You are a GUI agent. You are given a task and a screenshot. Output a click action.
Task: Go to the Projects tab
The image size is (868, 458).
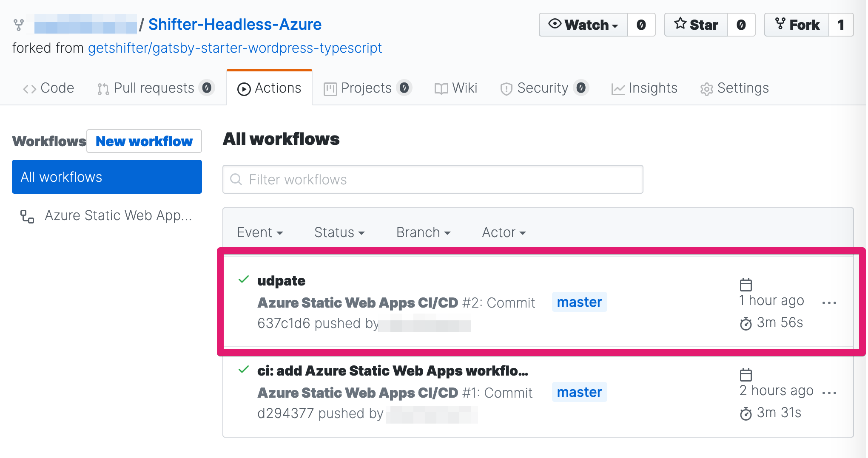367,88
